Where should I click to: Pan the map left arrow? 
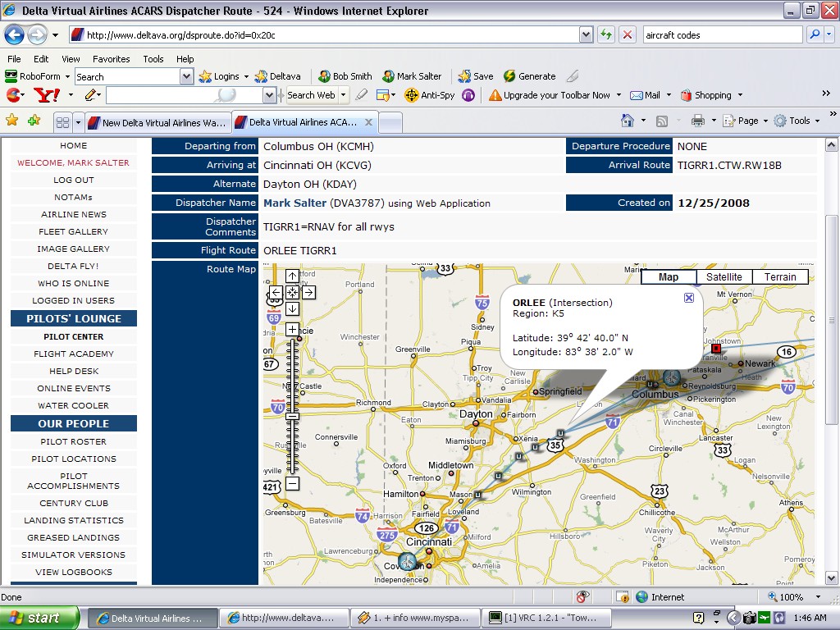(276, 293)
